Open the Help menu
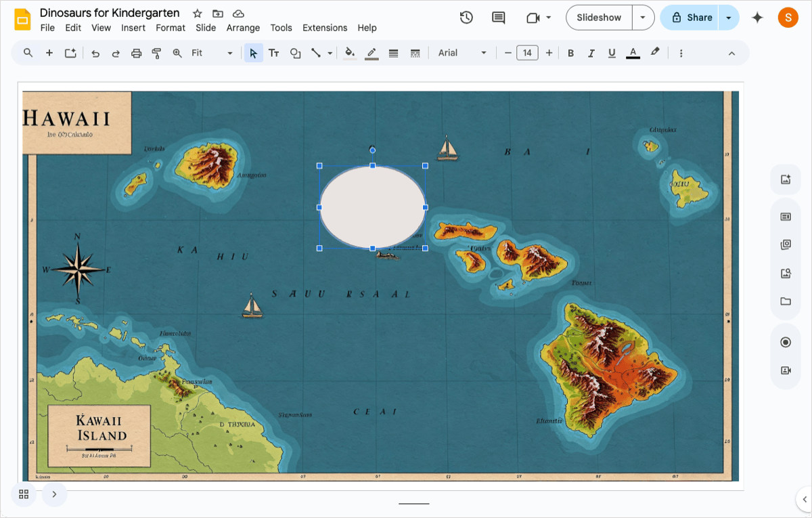812x518 pixels. pos(367,28)
